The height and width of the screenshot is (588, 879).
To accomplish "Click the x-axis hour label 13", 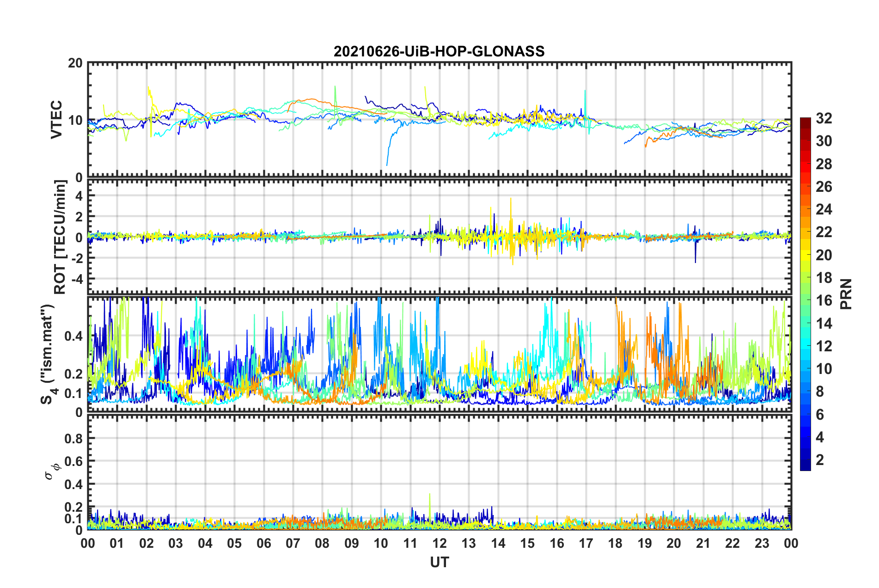I will tap(469, 543).
